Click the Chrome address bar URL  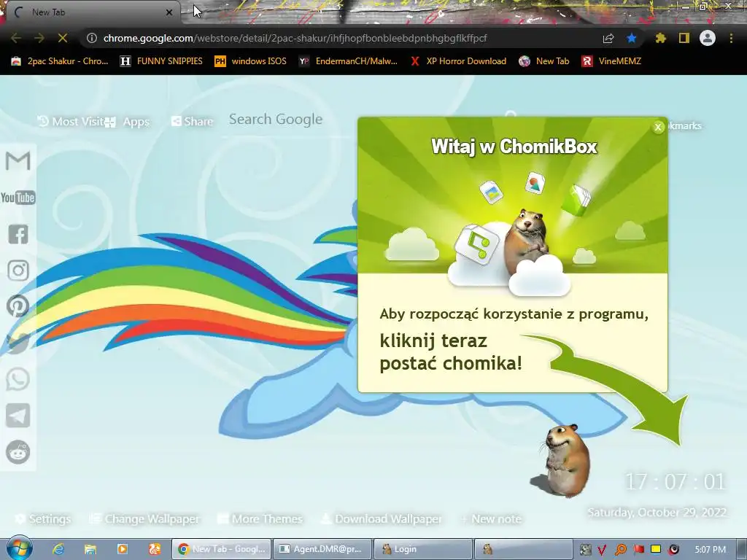click(295, 38)
